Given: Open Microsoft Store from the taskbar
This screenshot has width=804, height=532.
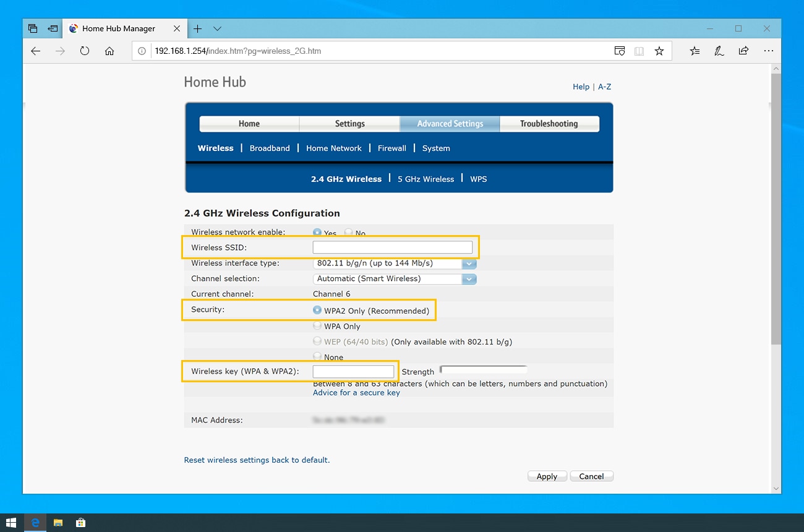Looking at the screenshot, I should [x=80, y=523].
